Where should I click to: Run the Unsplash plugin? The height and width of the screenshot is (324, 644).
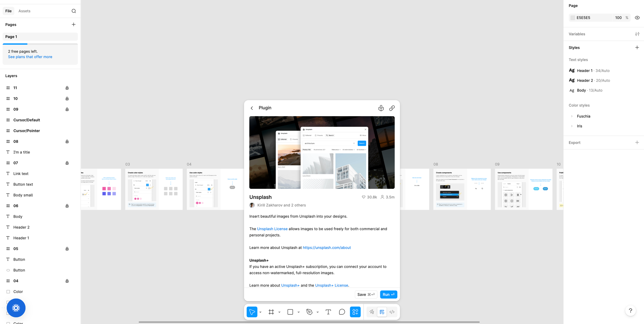[x=388, y=294]
